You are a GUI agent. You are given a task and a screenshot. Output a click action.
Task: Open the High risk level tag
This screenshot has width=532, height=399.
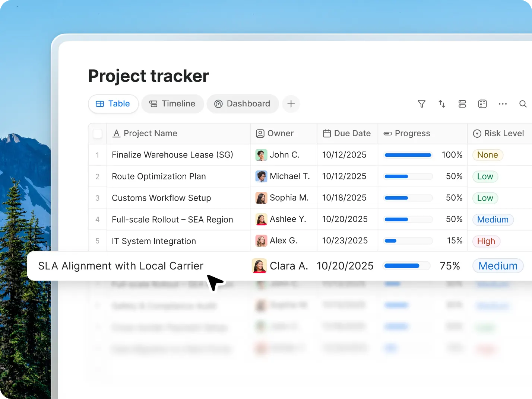tap(486, 241)
